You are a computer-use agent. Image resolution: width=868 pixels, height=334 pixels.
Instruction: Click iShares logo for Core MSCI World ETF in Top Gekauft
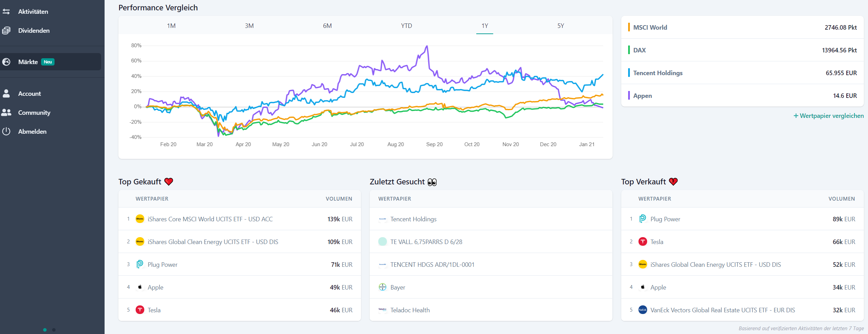tap(140, 219)
